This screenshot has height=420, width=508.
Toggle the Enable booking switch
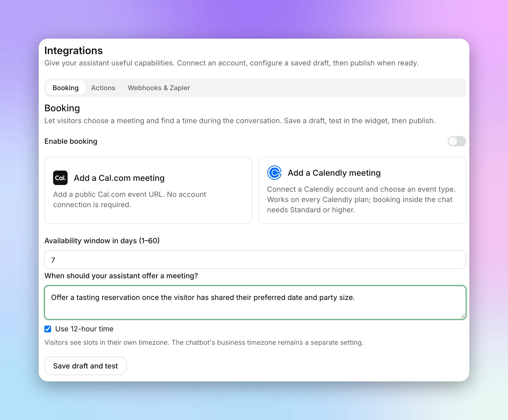click(x=457, y=141)
